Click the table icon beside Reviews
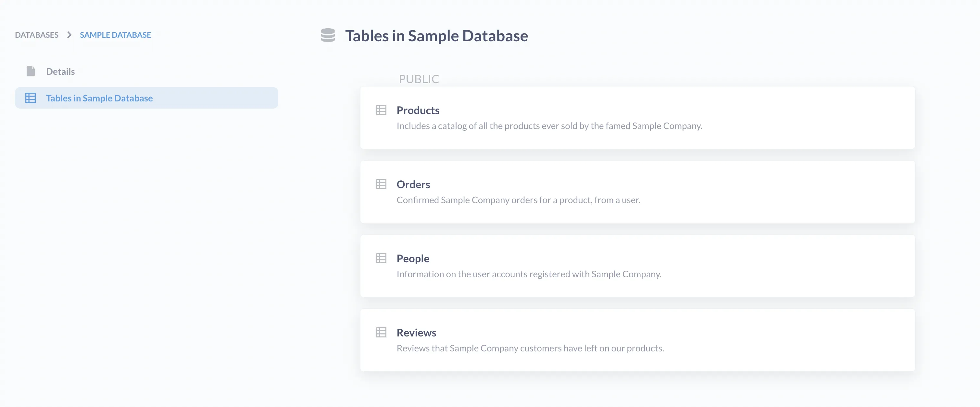The image size is (980, 407). coord(381,332)
